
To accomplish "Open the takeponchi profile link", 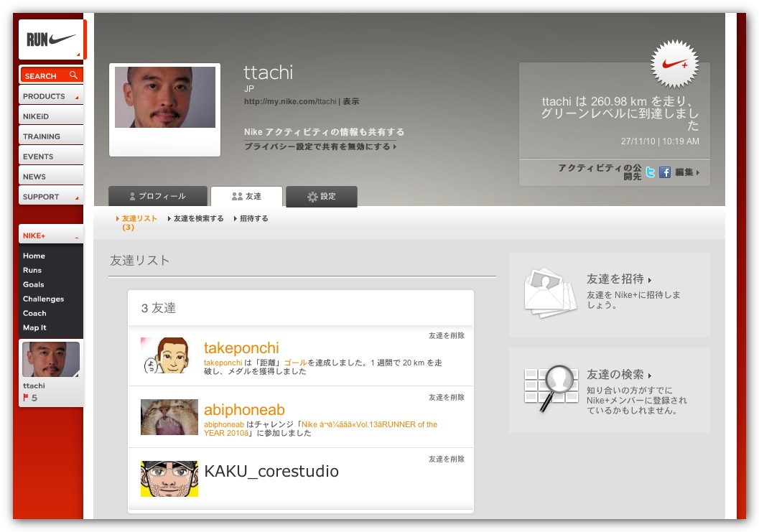I will click(x=241, y=348).
